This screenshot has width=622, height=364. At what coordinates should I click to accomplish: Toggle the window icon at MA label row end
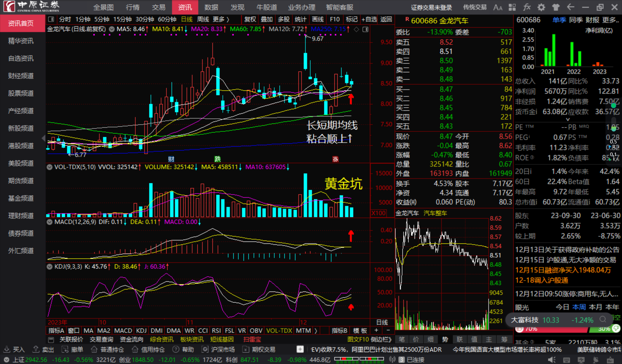tap(365, 29)
